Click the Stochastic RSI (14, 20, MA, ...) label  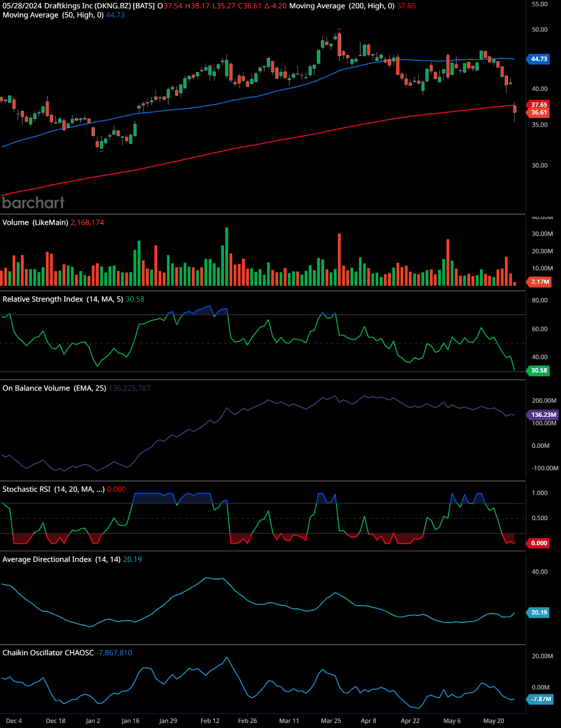pyautogui.click(x=53, y=490)
